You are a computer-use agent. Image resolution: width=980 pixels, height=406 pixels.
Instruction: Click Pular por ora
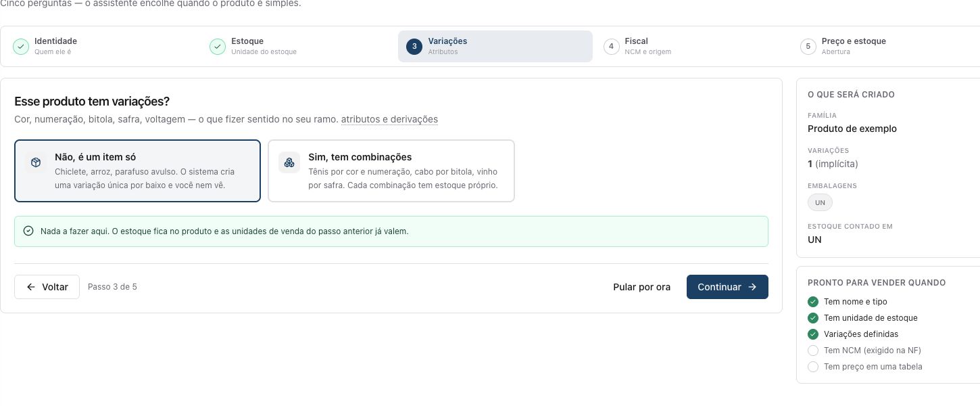[x=641, y=287]
